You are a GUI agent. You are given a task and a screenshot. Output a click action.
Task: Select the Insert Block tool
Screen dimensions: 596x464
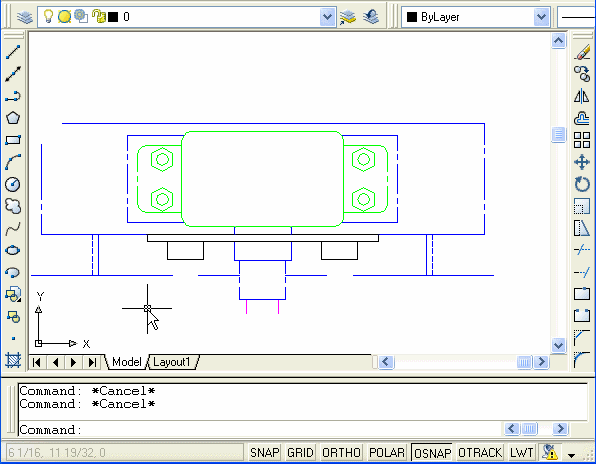click(x=13, y=295)
